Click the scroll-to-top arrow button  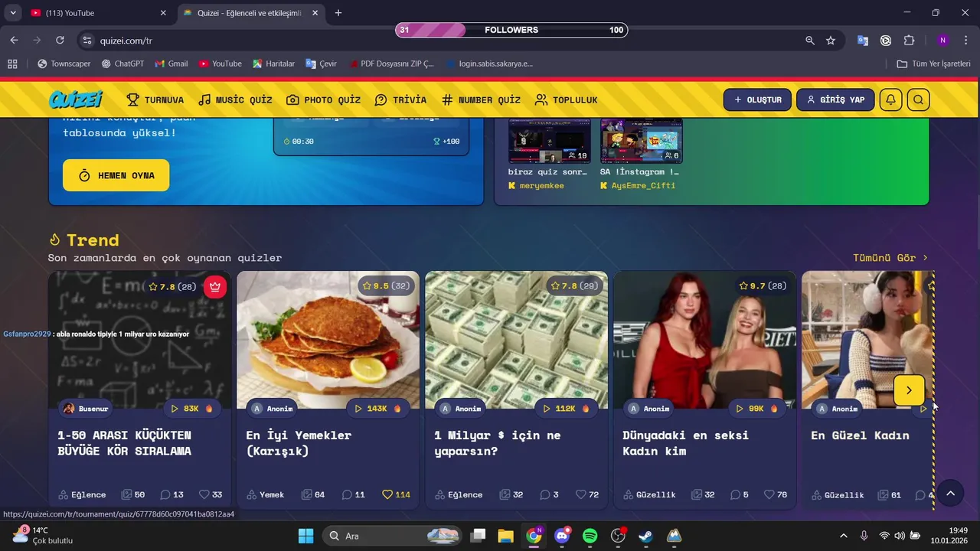coord(950,494)
